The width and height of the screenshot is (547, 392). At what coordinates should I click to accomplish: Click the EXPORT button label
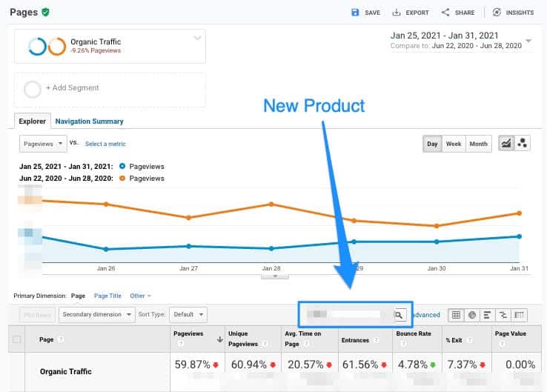click(417, 13)
